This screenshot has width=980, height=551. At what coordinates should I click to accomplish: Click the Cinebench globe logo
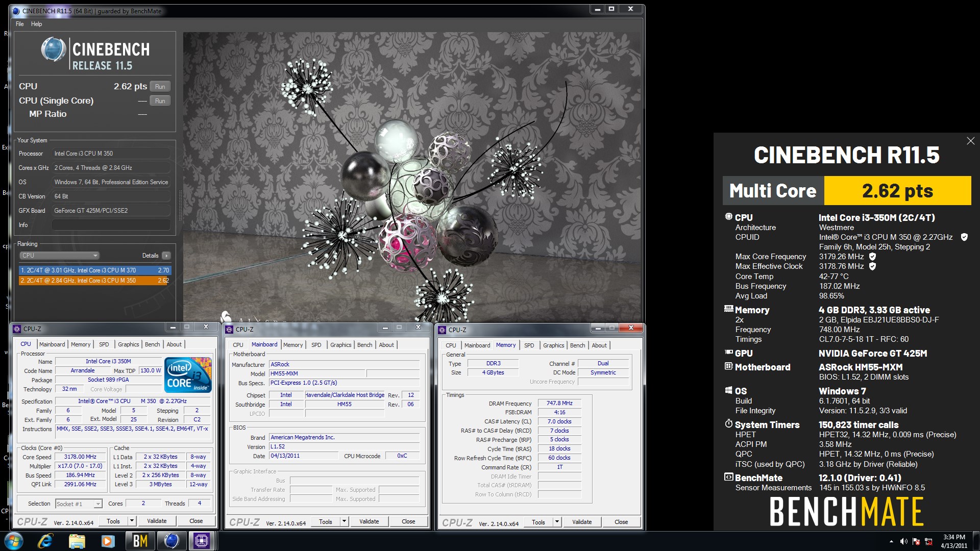[53, 50]
